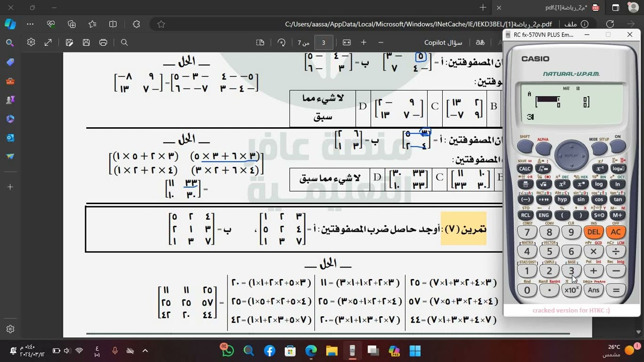Viewport: 644px width, 362px height.
Task: Open Outlook from the Edge sidebar
Action: click(x=10, y=138)
